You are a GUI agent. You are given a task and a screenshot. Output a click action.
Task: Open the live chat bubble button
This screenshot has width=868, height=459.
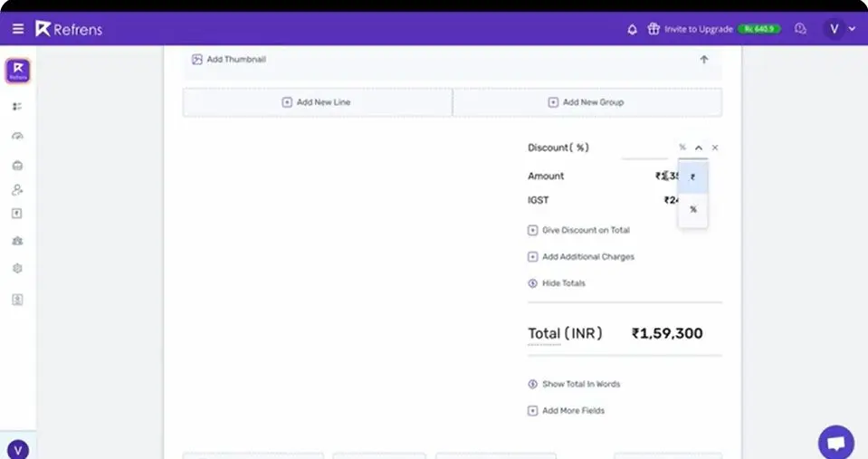[836, 443]
